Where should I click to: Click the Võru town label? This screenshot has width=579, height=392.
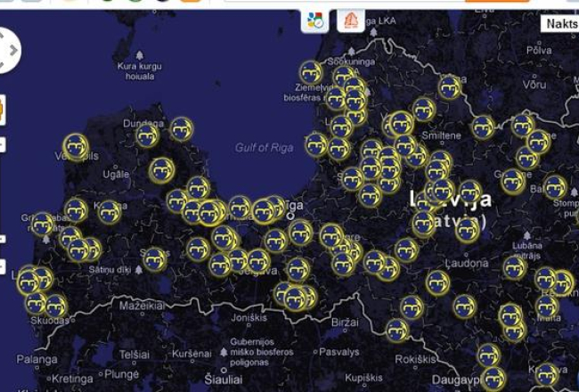click(534, 85)
